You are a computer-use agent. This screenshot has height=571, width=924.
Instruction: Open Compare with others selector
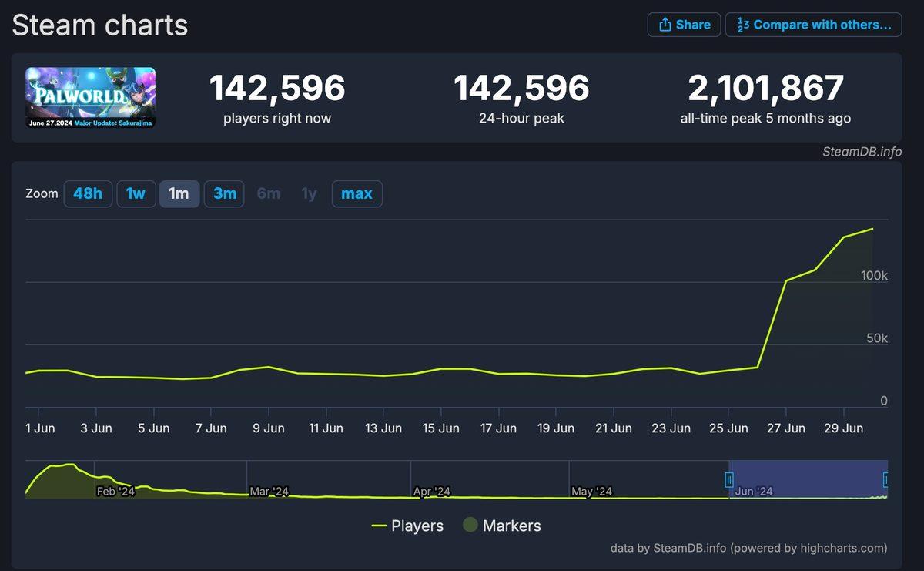point(813,25)
